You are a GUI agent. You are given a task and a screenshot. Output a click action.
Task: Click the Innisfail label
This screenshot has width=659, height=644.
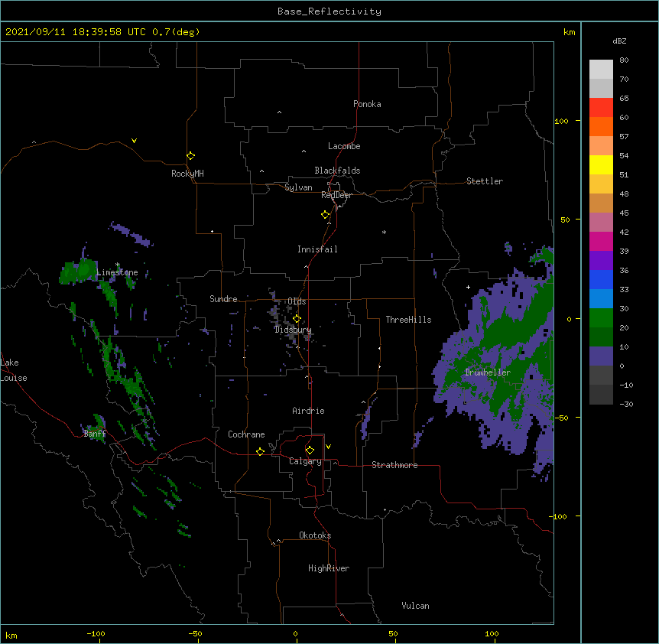(317, 249)
